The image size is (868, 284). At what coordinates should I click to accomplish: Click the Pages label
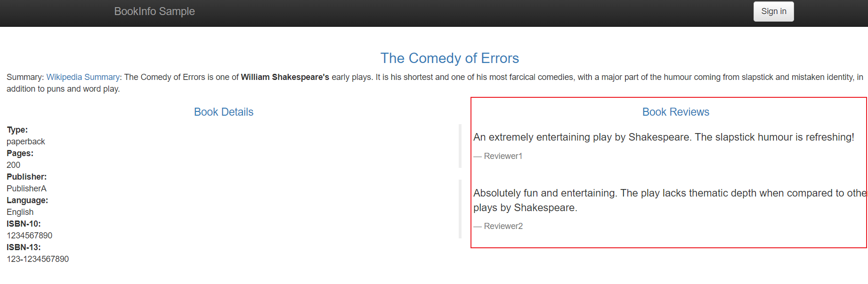point(20,153)
